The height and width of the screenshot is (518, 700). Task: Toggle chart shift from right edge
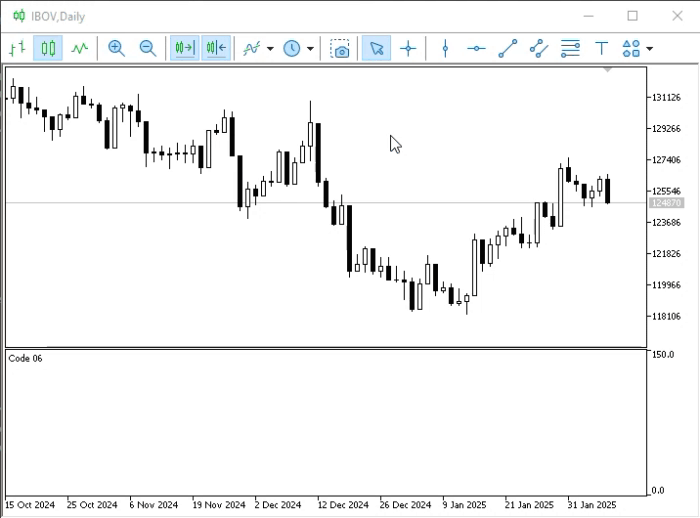coord(216,48)
